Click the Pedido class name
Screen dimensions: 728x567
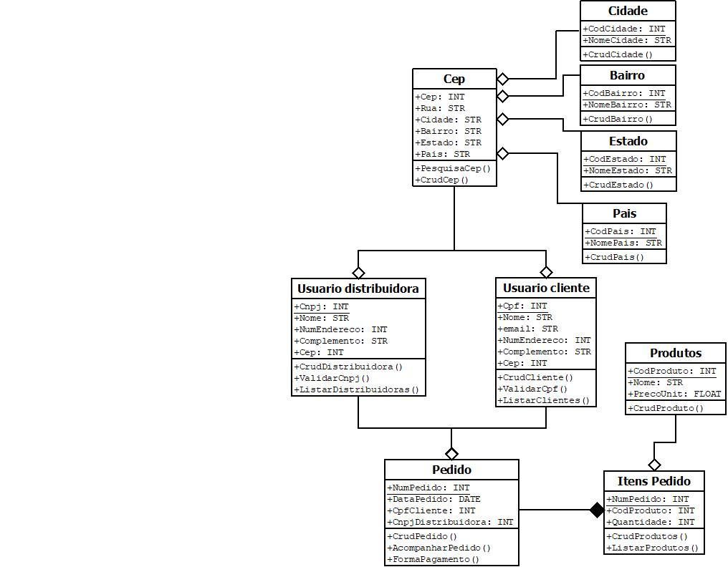[451, 470]
